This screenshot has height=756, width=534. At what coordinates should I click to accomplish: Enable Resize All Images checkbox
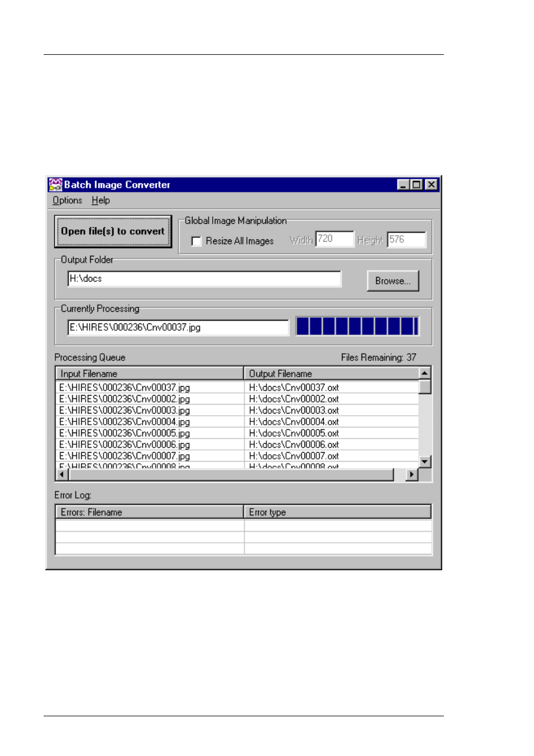tap(196, 241)
